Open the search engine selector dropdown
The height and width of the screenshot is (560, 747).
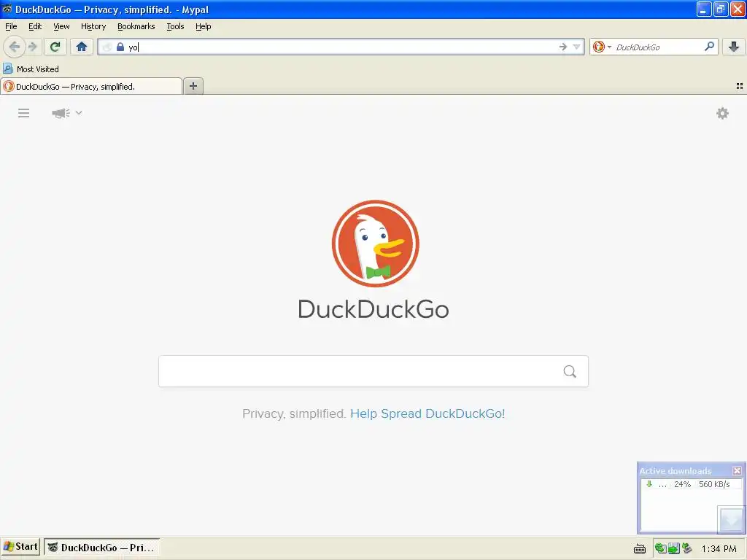click(602, 47)
